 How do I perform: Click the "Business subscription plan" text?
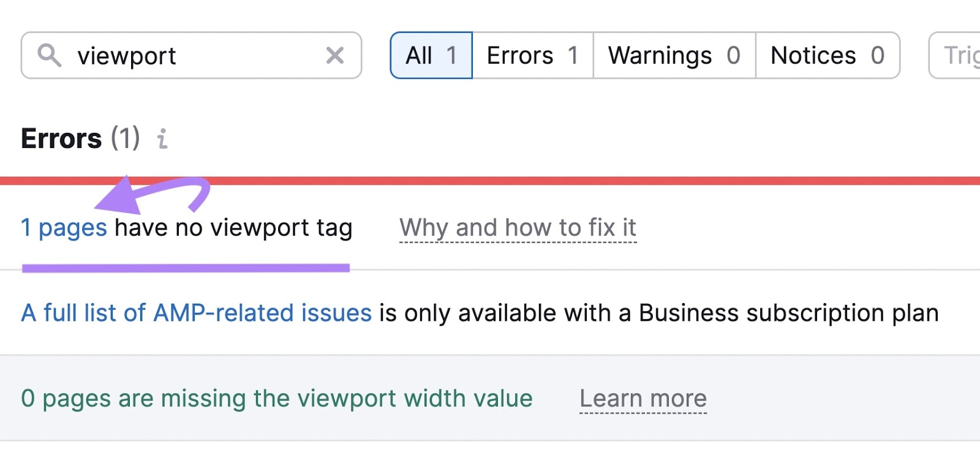pyautogui.click(x=788, y=313)
